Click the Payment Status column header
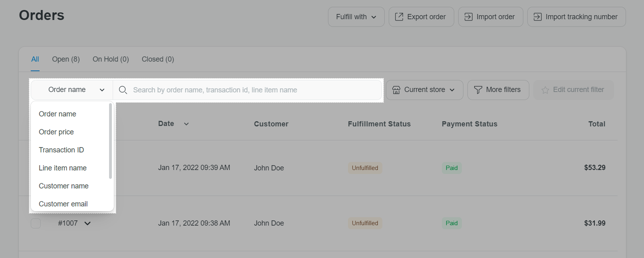The height and width of the screenshot is (258, 644). (469, 124)
